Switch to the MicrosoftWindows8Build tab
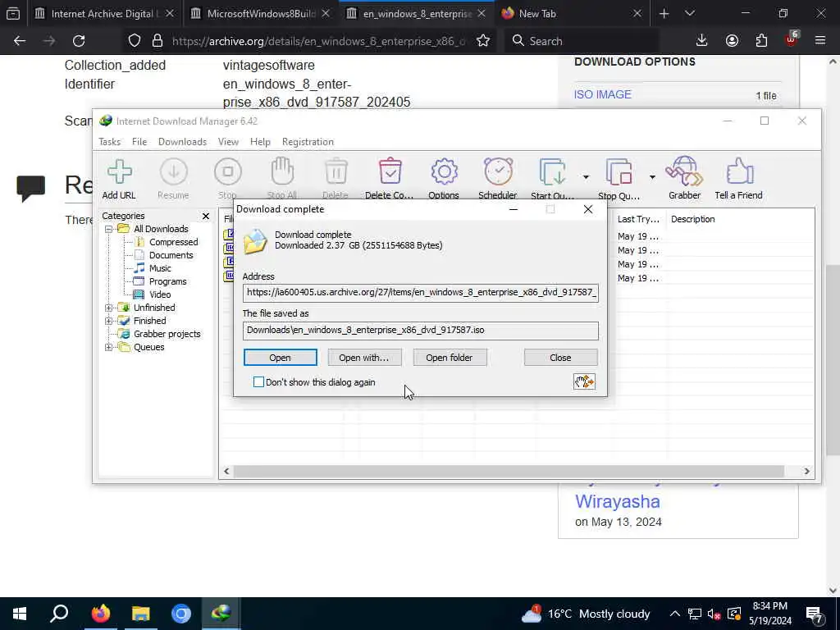The image size is (840, 630). pyautogui.click(x=261, y=13)
